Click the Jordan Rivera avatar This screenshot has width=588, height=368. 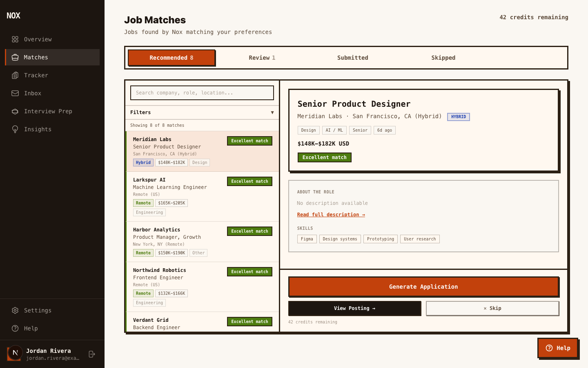(15, 353)
